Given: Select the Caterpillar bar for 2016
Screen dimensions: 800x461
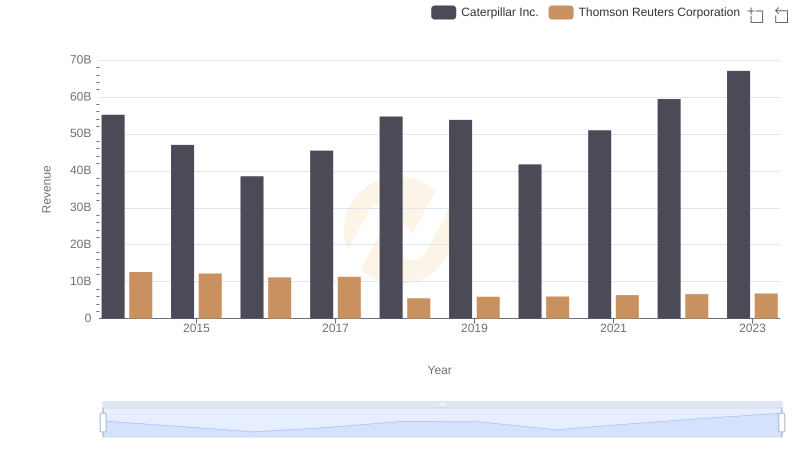Looking at the screenshot, I should [x=252, y=247].
